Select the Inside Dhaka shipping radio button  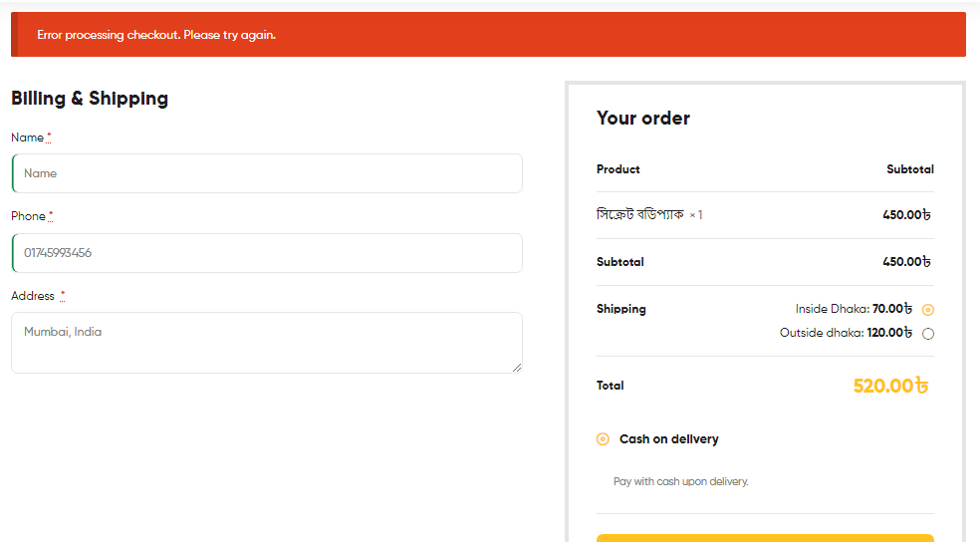928,310
